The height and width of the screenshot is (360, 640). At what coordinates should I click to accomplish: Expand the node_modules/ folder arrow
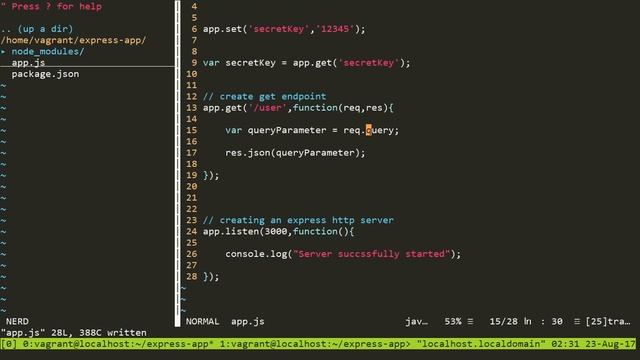3,51
